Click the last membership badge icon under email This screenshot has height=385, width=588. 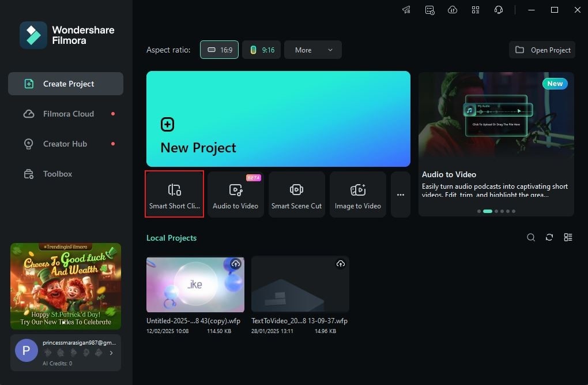coord(99,353)
